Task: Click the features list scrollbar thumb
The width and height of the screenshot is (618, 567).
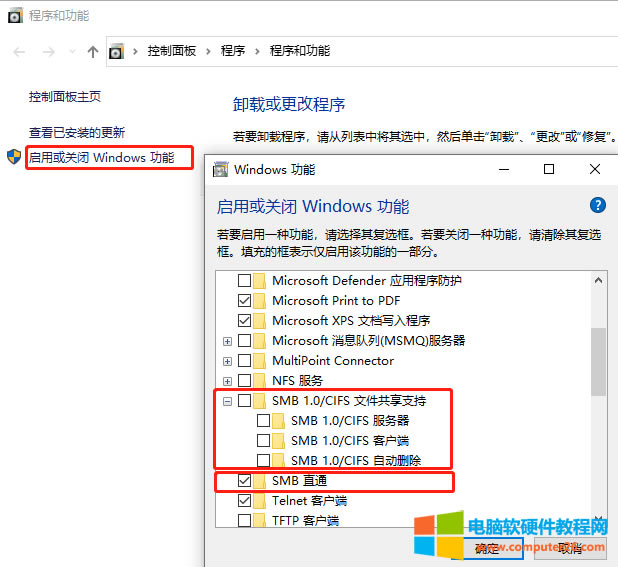Action: pyautogui.click(x=598, y=362)
